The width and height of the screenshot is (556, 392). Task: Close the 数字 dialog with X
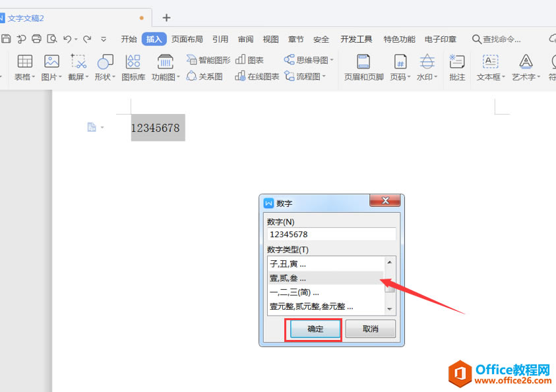(385, 200)
